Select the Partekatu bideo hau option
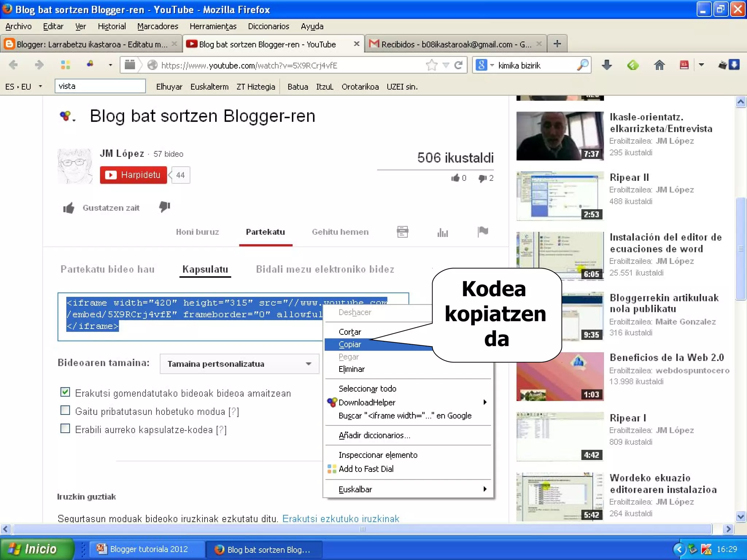Viewport: 747px width, 560px height. [x=108, y=269]
